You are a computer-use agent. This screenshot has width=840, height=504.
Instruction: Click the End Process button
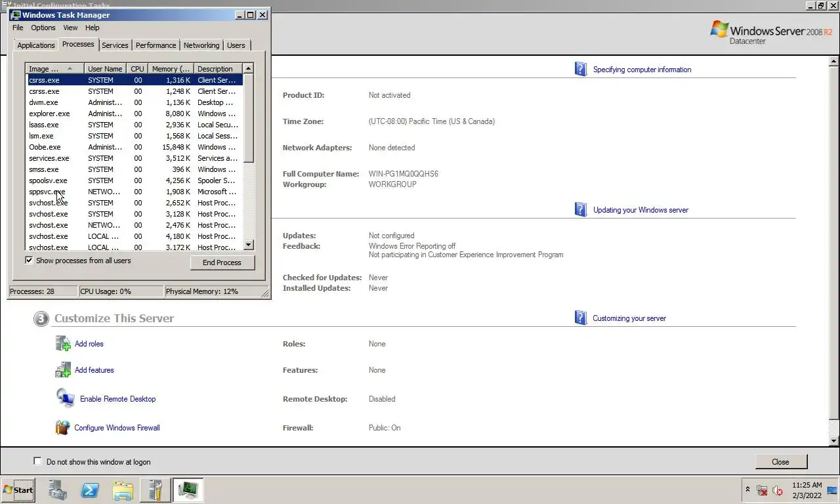click(222, 262)
